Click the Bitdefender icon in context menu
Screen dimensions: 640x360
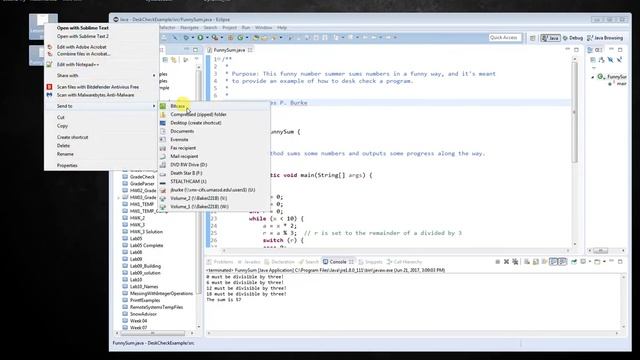coord(49,87)
